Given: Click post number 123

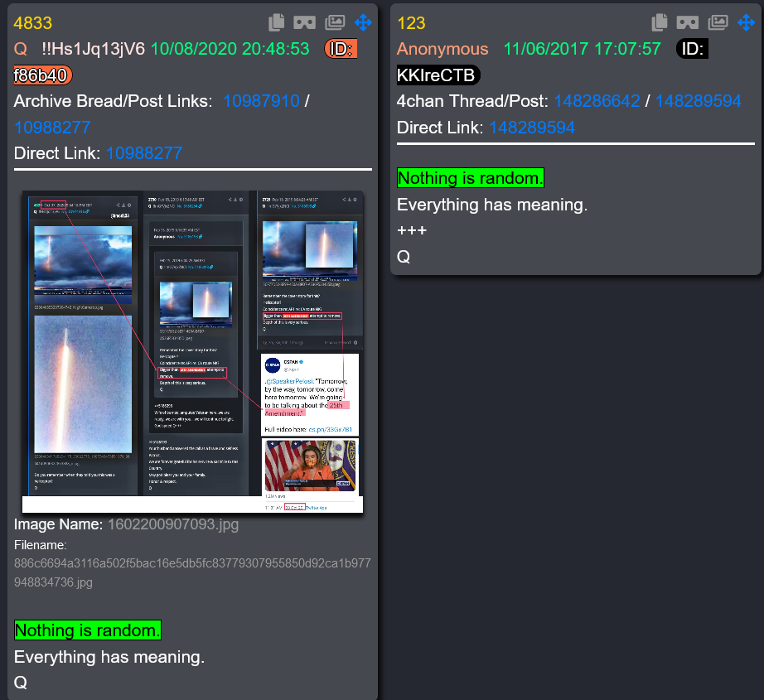Looking at the screenshot, I should coord(411,23).
